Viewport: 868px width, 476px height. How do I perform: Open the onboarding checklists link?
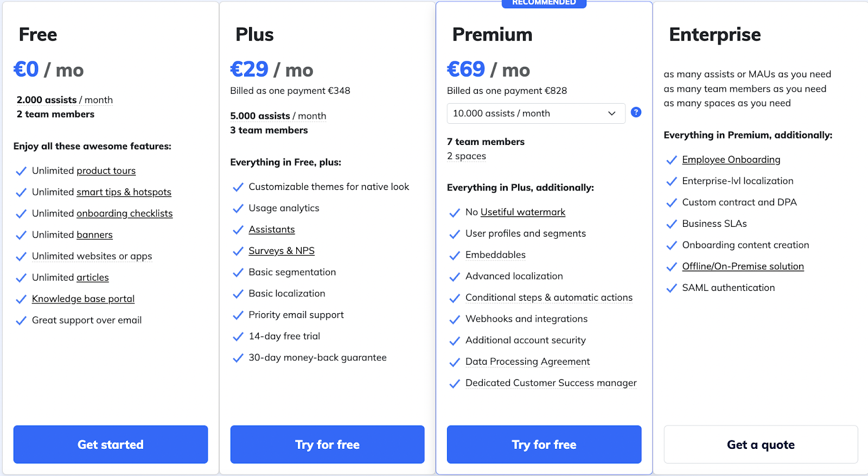(x=125, y=213)
